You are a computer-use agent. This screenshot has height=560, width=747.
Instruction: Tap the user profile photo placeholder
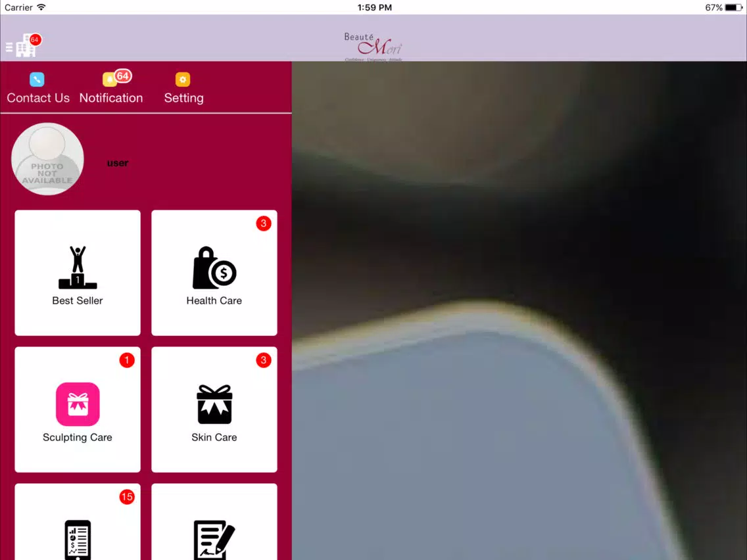47,159
